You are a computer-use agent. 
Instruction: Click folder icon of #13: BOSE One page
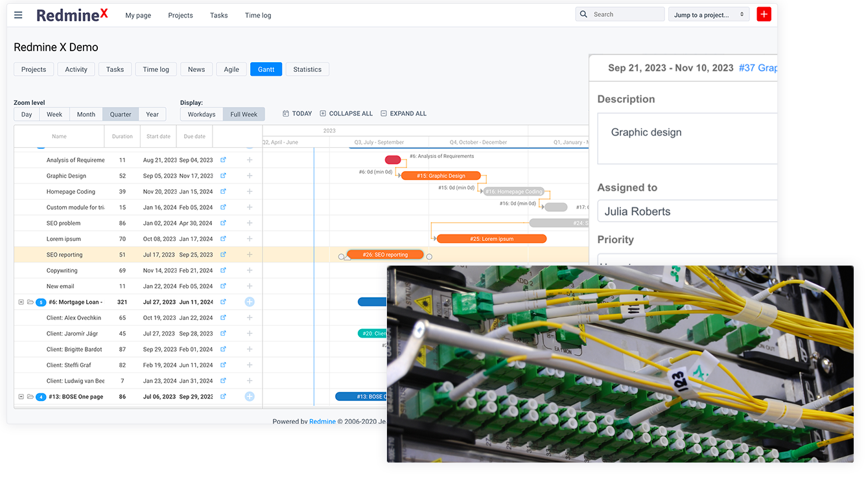click(x=30, y=396)
